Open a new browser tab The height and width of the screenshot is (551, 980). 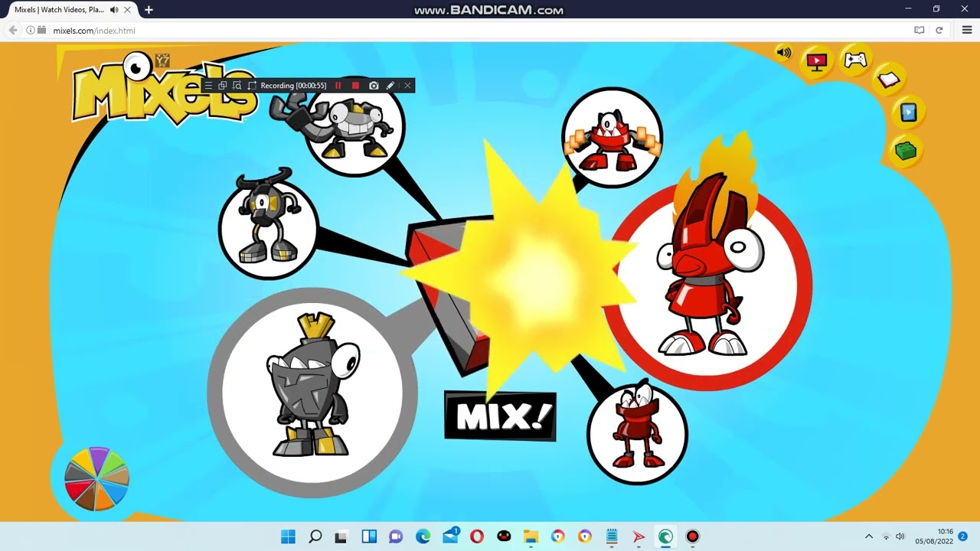[x=149, y=10]
